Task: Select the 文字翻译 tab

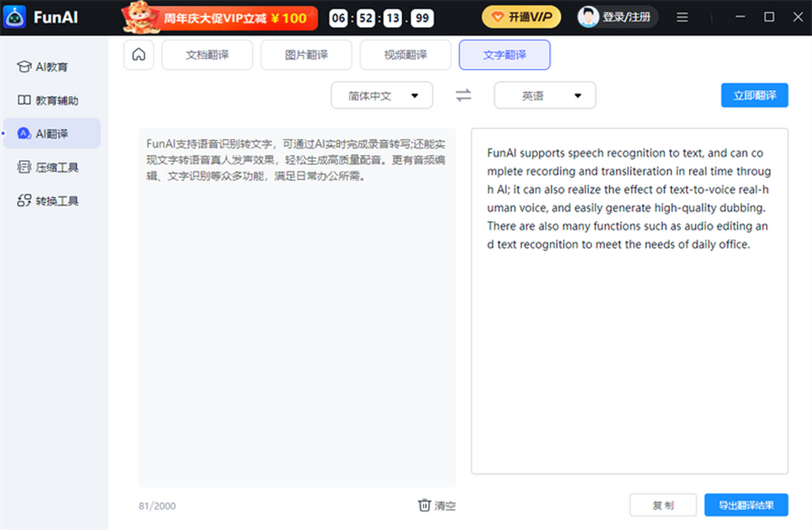Action: (x=505, y=55)
